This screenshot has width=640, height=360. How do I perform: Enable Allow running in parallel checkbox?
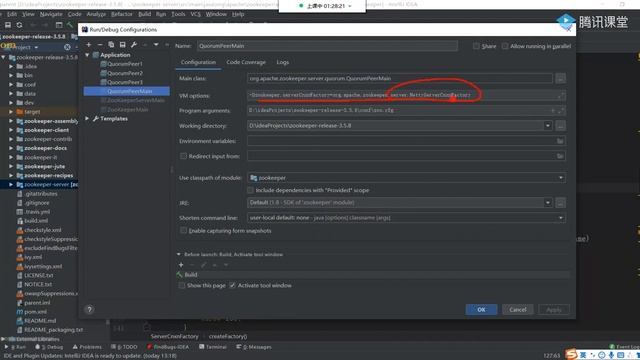[505, 46]
